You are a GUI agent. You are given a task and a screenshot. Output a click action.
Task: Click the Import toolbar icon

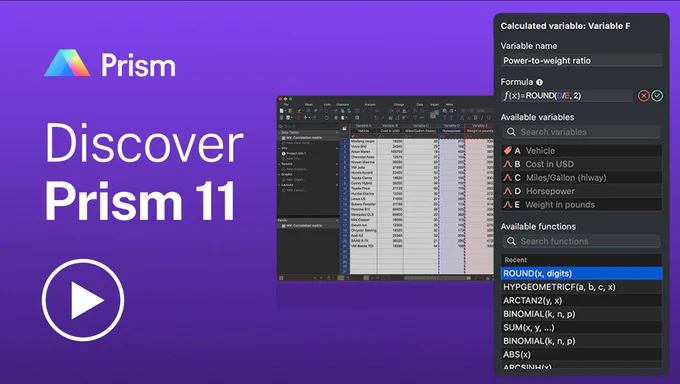coord(435,114)
